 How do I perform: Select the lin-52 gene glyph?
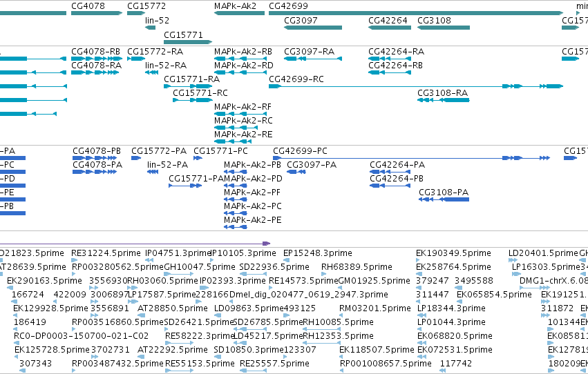click(151, 28)
